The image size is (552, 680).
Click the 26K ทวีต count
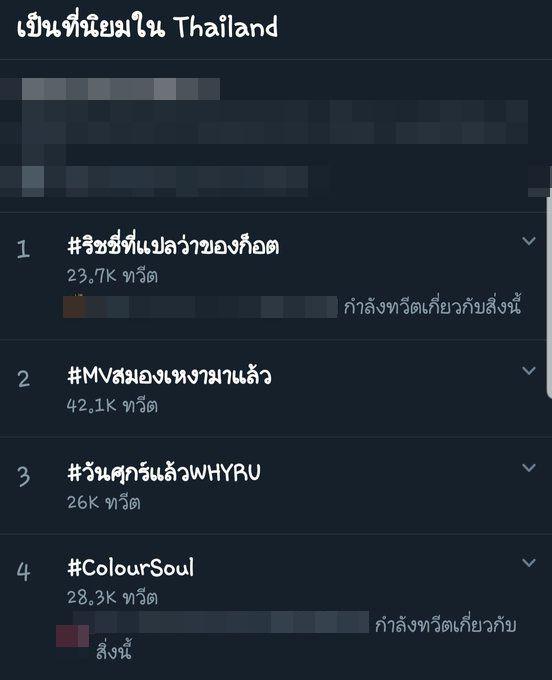point(104,503)
